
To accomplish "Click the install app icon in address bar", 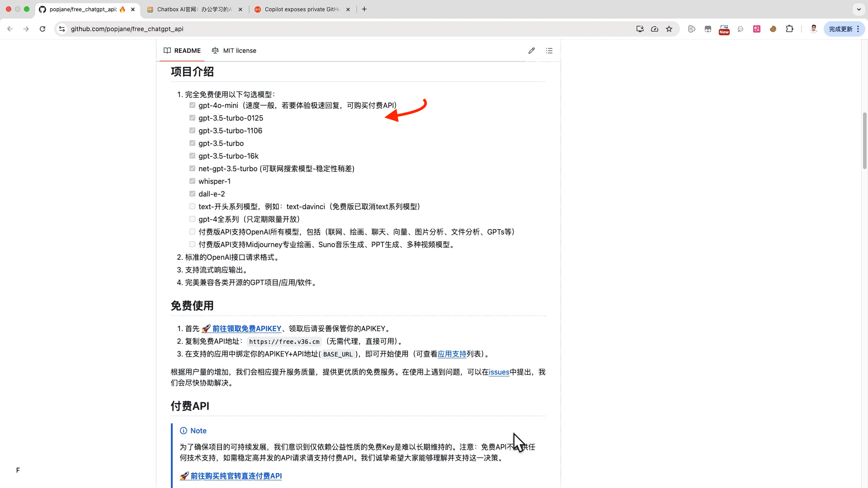I will 640,29.
